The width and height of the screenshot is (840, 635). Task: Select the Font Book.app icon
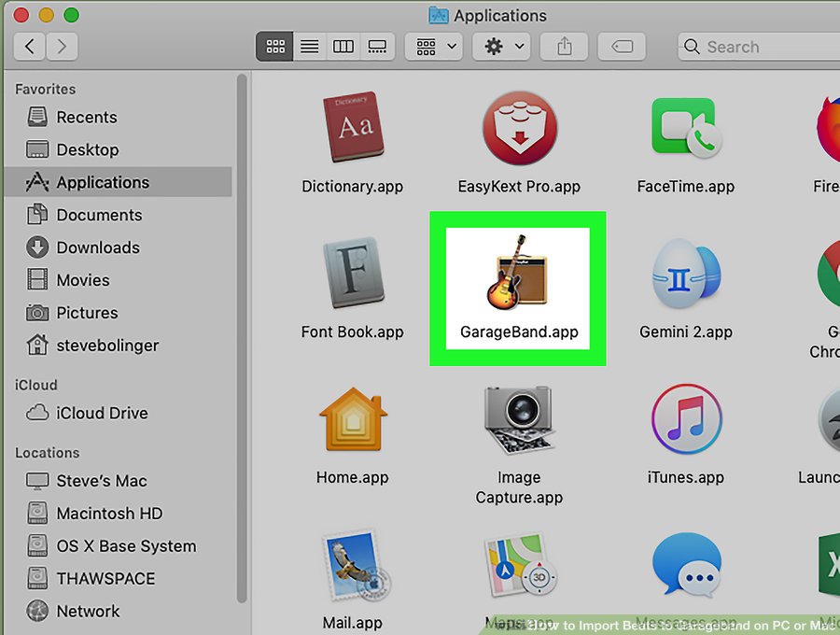pos(353,274)
